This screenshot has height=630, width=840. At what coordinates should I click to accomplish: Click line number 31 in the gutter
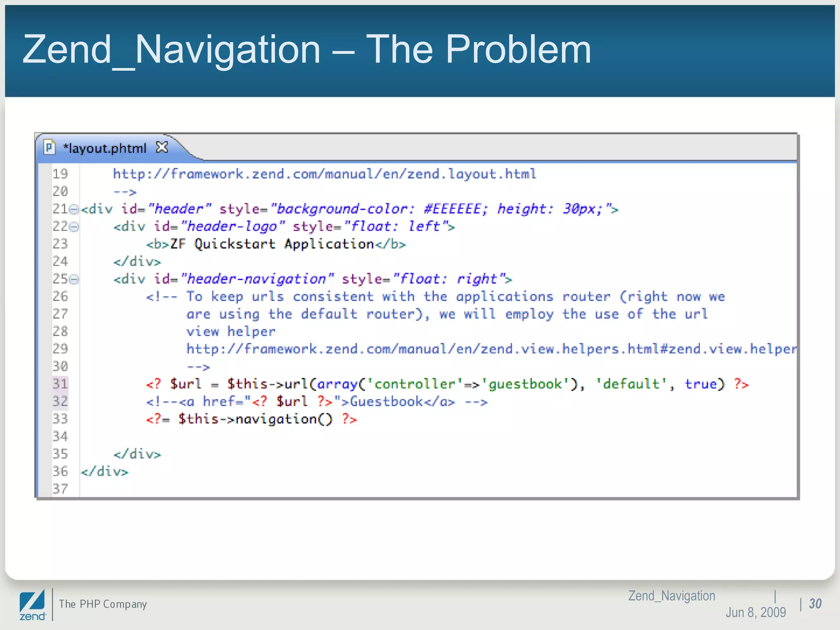(60, 384)
